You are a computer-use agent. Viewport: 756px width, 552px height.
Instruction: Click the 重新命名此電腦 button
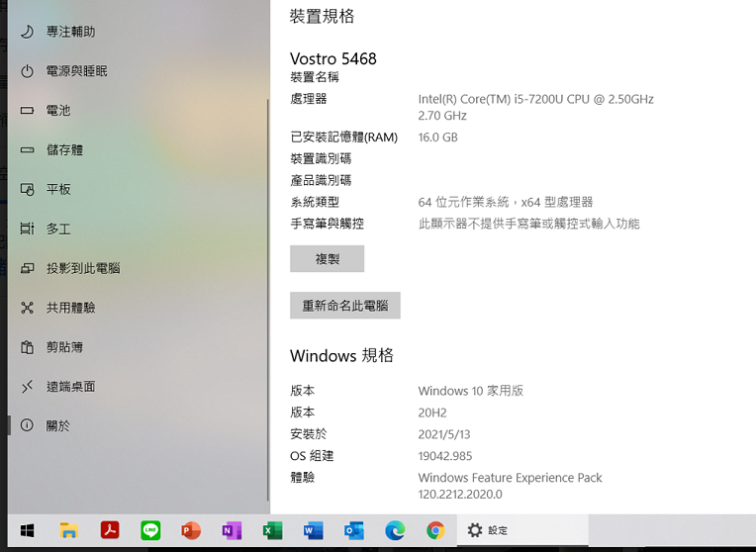click(x=345, y=306)
